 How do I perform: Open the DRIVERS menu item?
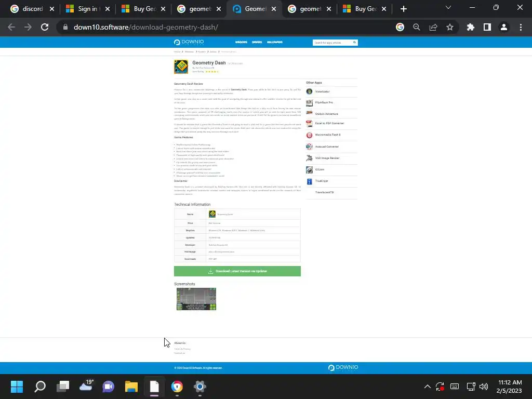point(257,42)
